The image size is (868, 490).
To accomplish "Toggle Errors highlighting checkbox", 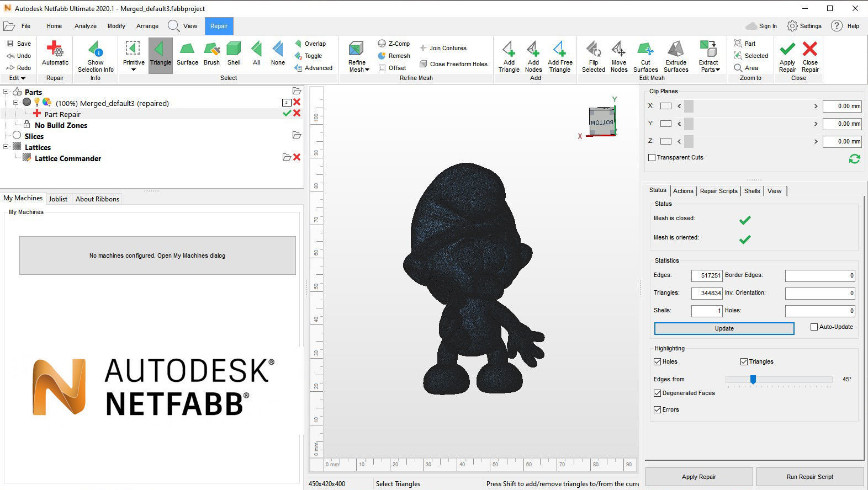I will pyautogui.click(x=657, y=409).
